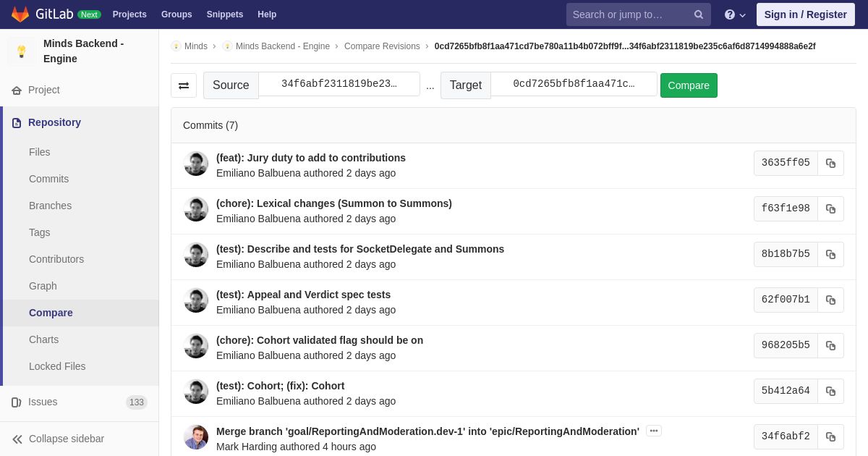Click Sign in / Register
Screen dimensions: 868x456
805,14
